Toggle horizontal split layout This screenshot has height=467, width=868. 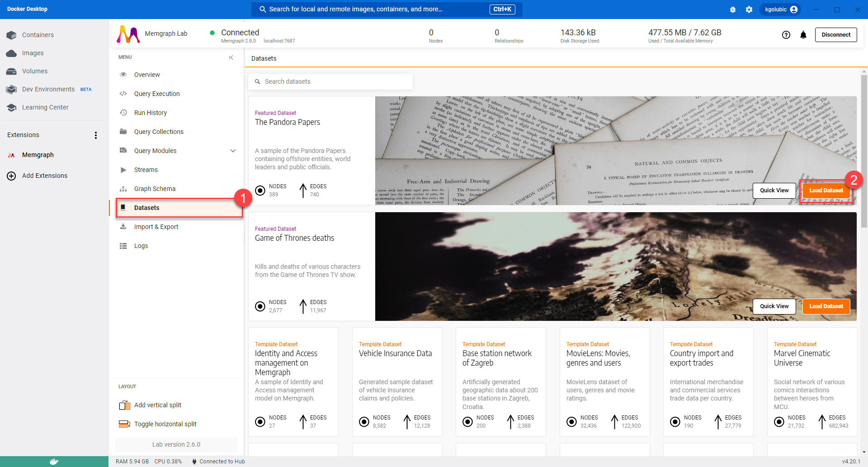[165, 424]
